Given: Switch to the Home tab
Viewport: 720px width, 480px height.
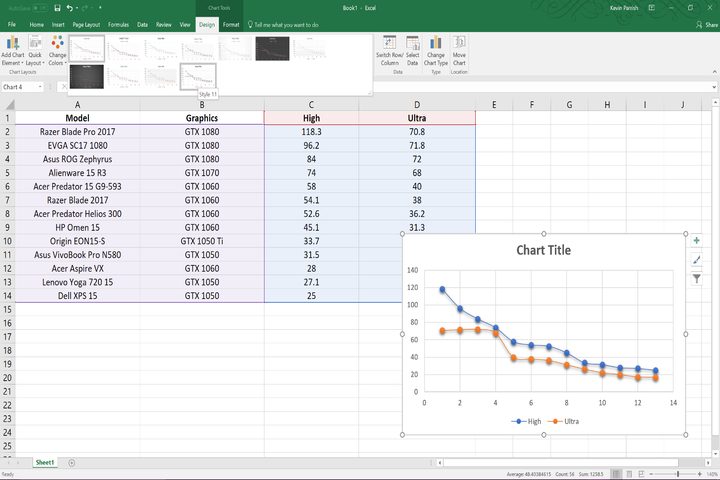Looking at the screenshot, I should click(36, 25).
